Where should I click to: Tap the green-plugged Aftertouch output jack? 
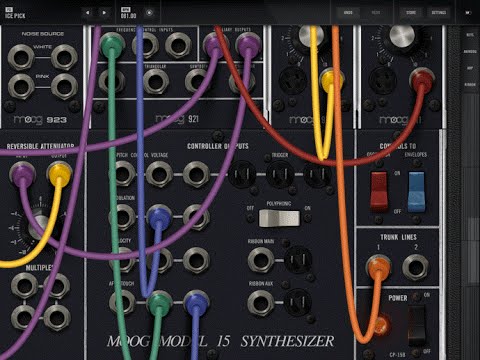pos(159,303)
